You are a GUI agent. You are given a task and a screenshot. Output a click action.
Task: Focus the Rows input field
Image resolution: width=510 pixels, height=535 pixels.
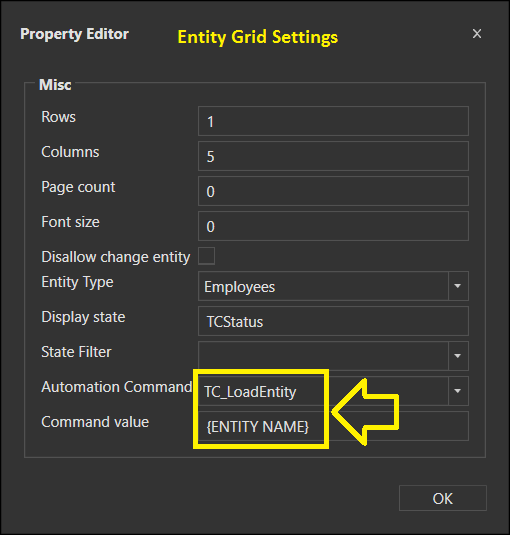click(333, 121)
